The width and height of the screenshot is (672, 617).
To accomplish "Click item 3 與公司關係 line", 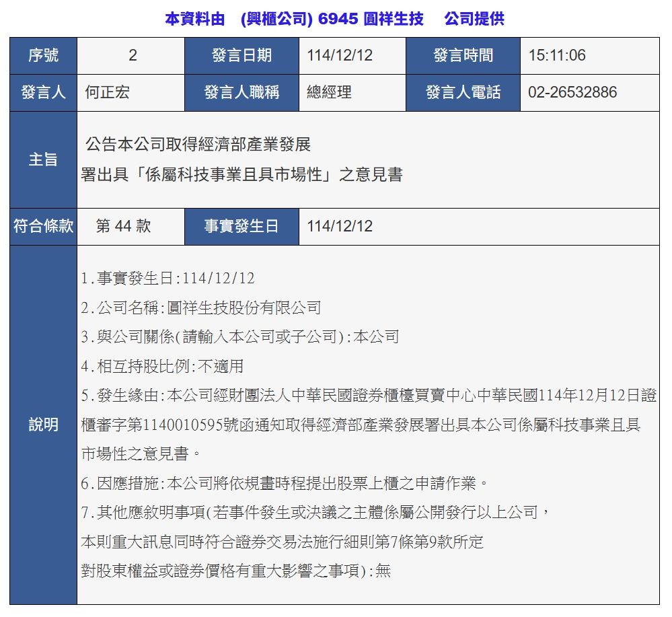I will click(240, 337).
